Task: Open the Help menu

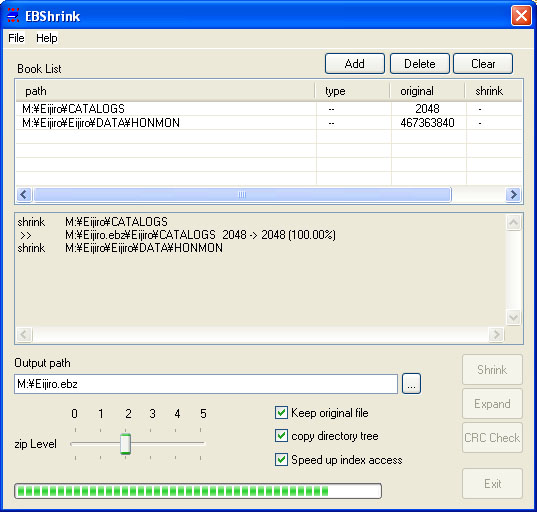Action: pos(47,38)
